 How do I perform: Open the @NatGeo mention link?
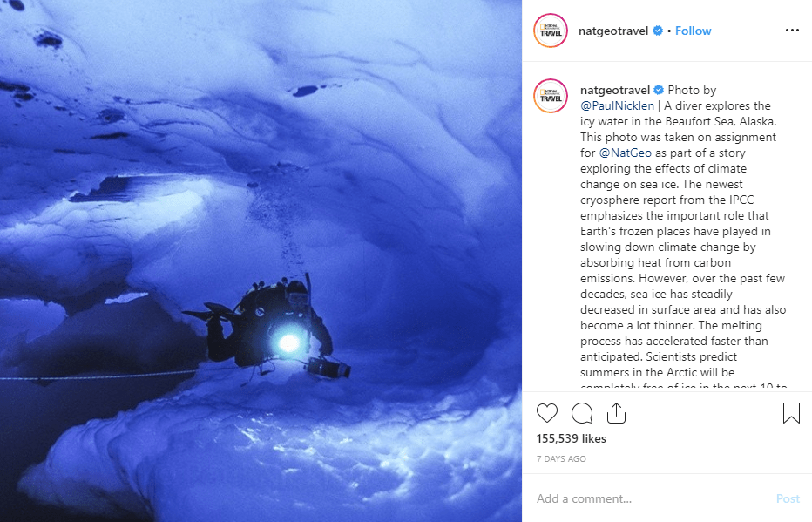[625, 153]
